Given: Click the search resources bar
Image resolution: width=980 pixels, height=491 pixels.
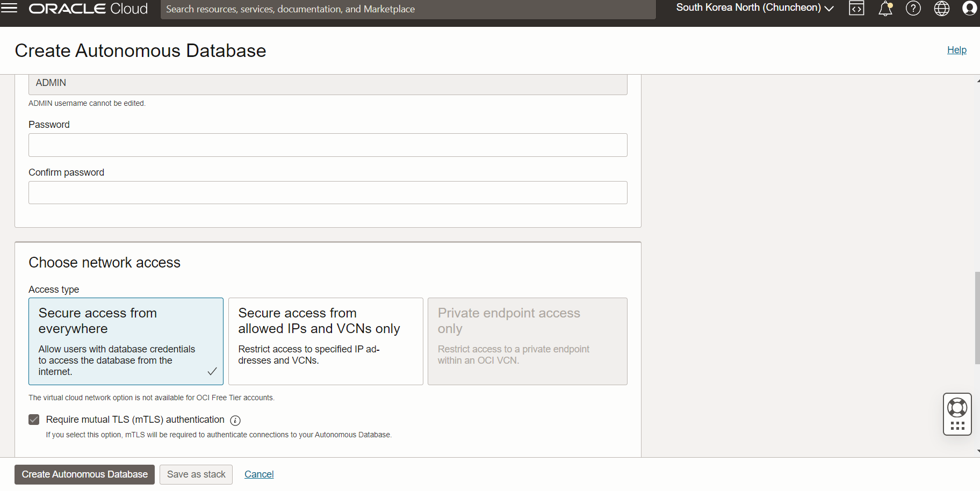Looking at the screenshot, I should point(408,9).
